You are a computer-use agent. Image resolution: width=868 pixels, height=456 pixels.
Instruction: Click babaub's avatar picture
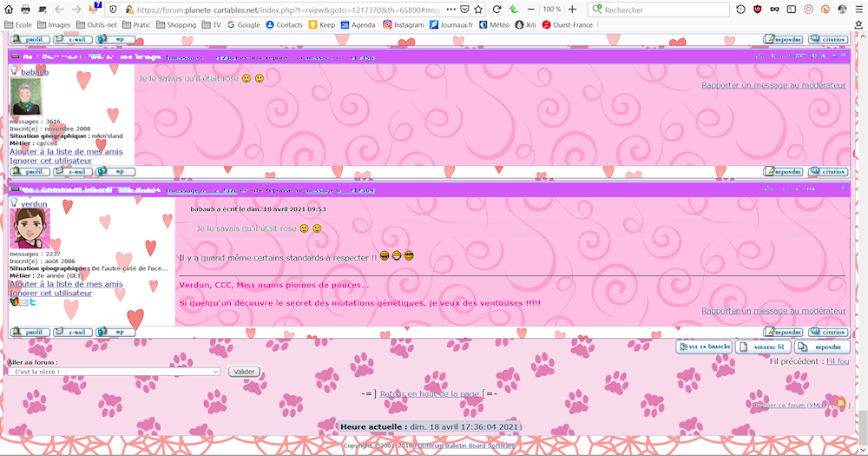[26, 96]
